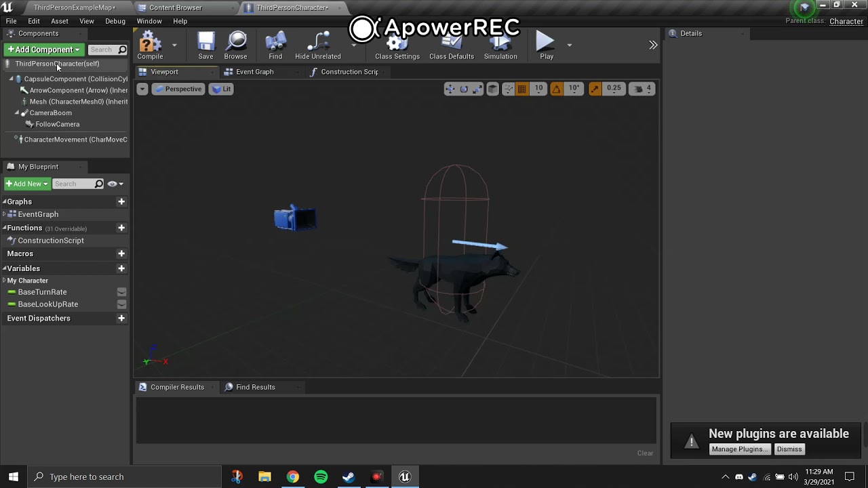Open the camera speed 4 setting

(643, 89)
